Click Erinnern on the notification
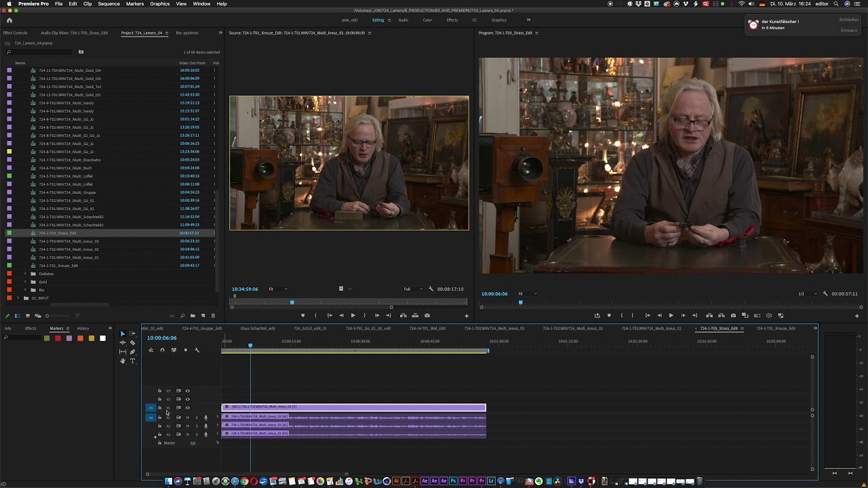Viewport: 868px width, 488px height. (x=849, y=30)
